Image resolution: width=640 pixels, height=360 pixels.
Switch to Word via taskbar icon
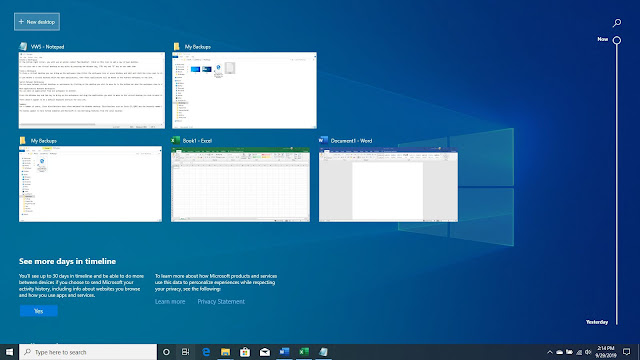click(284, 352)
